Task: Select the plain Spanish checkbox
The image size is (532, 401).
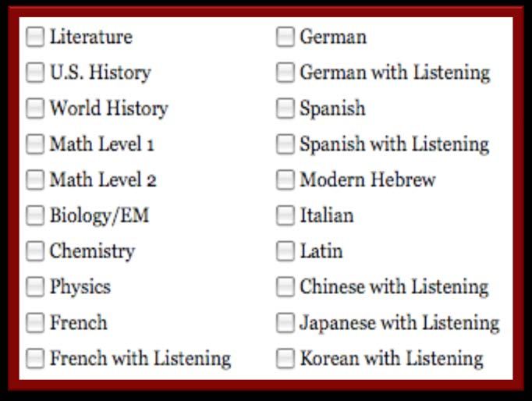Action: [286, 108]
